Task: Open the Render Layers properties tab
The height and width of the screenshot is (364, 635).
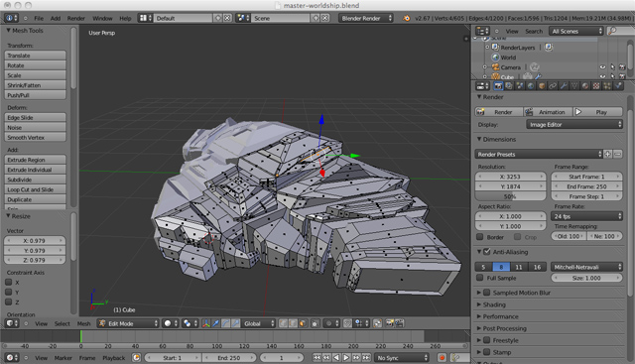Action: click(509, 86)
